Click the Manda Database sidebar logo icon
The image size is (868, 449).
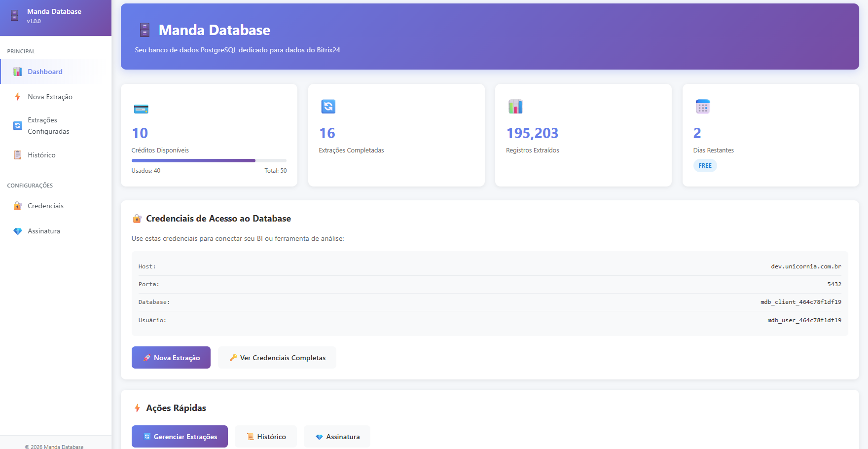click(x=15, y=16)
